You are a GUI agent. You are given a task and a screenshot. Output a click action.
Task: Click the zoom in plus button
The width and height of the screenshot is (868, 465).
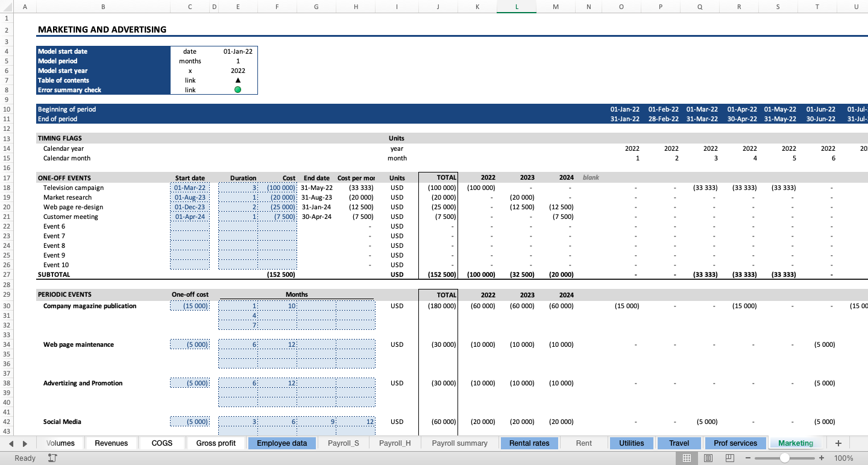(822, 458)
